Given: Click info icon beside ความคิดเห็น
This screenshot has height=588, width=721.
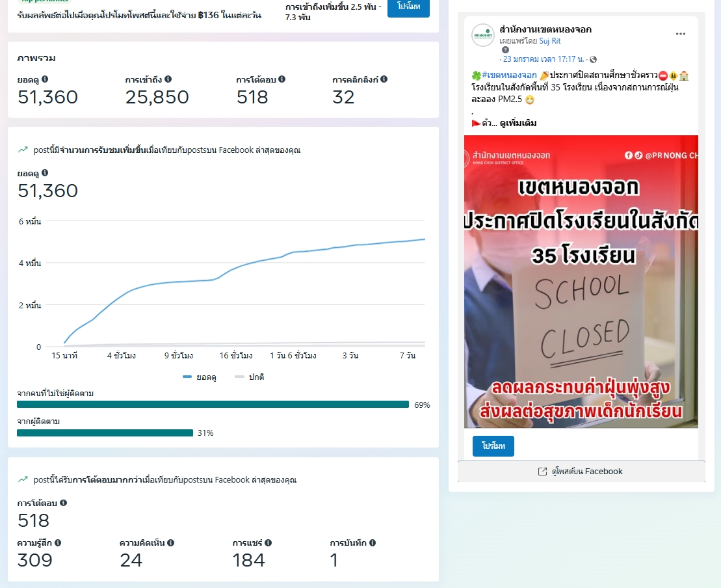Looking at the screenshot, I should [x=170, y=543].
